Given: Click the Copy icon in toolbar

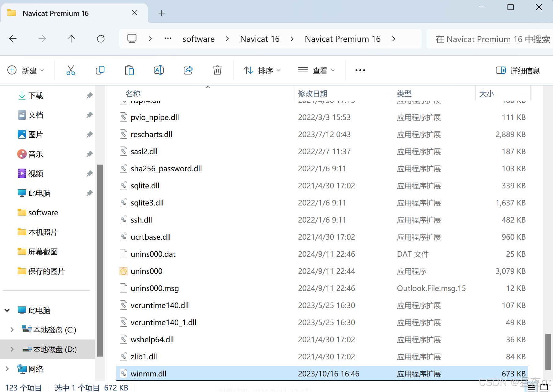Looking at the screenshot, I should point(100,71).
